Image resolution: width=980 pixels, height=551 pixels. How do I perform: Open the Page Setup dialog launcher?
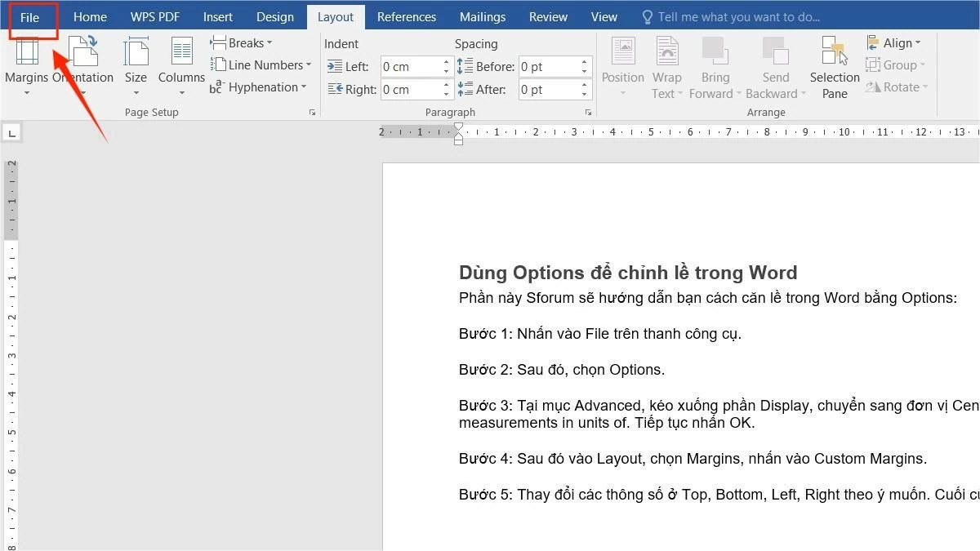click(313, 112)
